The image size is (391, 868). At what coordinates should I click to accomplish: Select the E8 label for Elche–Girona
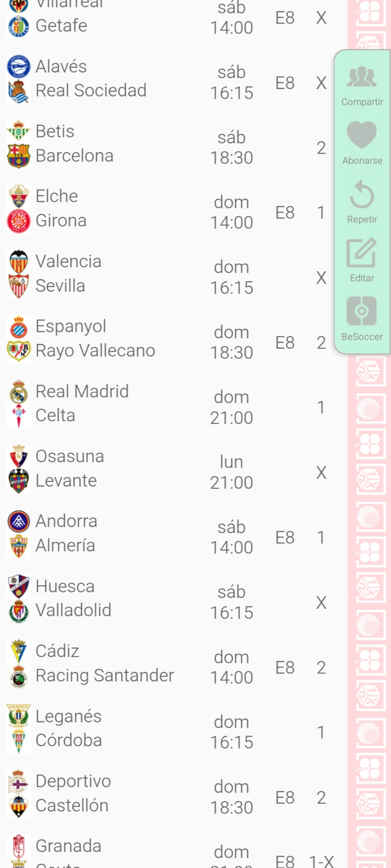285,213
